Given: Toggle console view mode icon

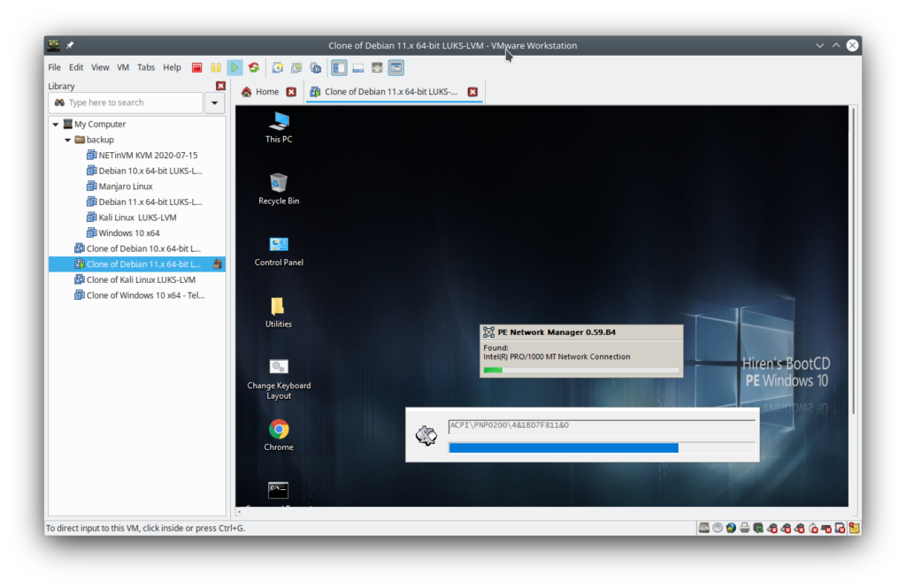Looking at the screenshot, I should [x=358, y=67].
